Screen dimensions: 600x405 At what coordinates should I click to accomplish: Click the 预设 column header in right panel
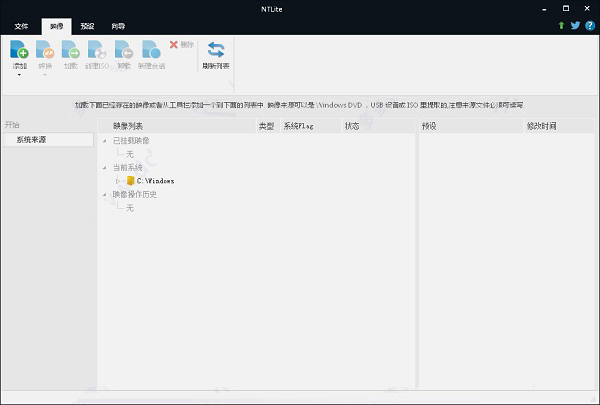pos(470,126)
